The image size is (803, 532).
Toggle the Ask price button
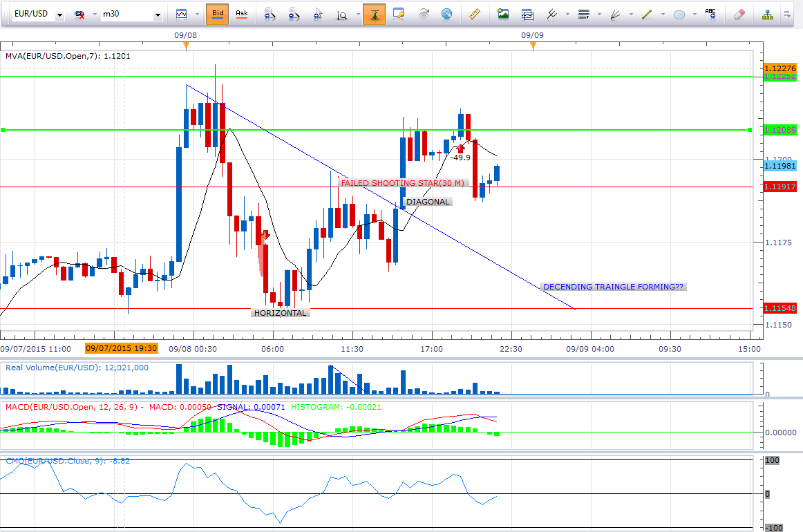pos(241,13)
